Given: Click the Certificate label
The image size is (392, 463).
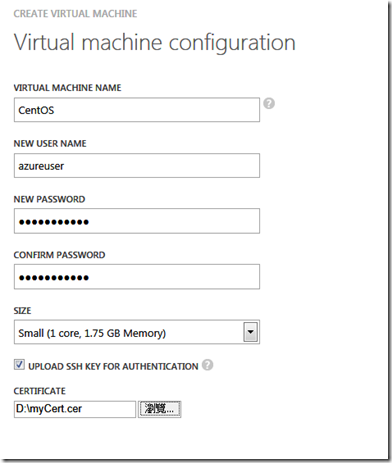Looking at the screenshot, I should [x=40, y=391].
